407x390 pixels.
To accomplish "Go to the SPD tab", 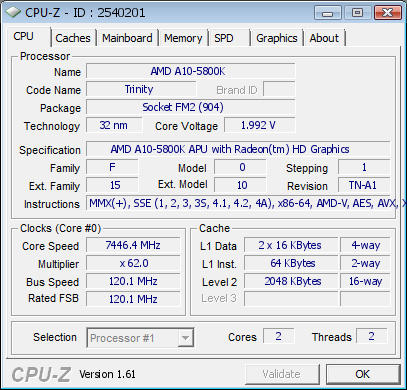I will [229, 38].
